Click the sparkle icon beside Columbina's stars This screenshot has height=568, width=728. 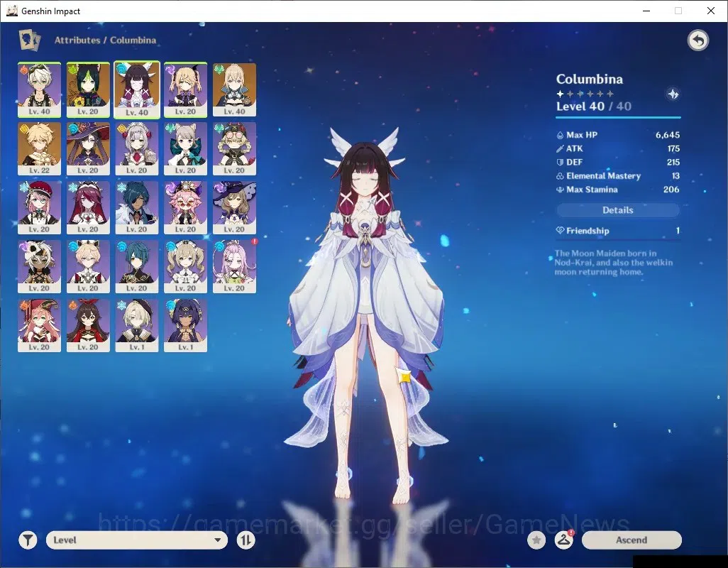[673, 94]
